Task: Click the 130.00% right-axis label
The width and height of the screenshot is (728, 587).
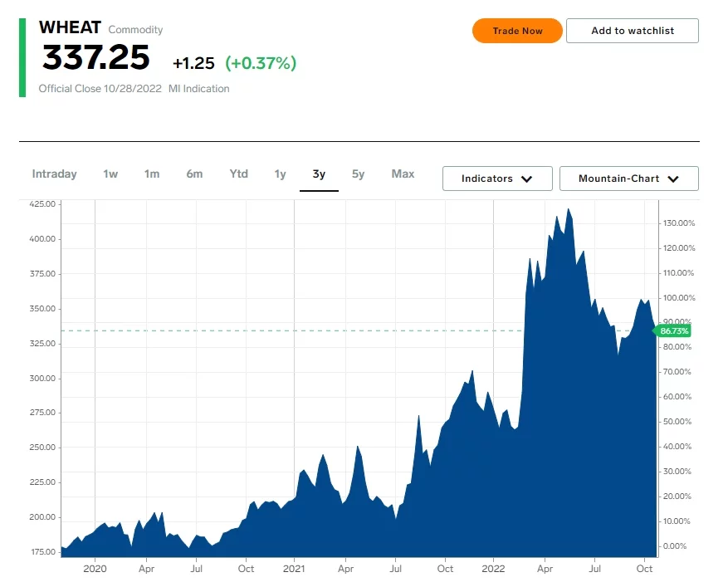Action: point(679,223)
